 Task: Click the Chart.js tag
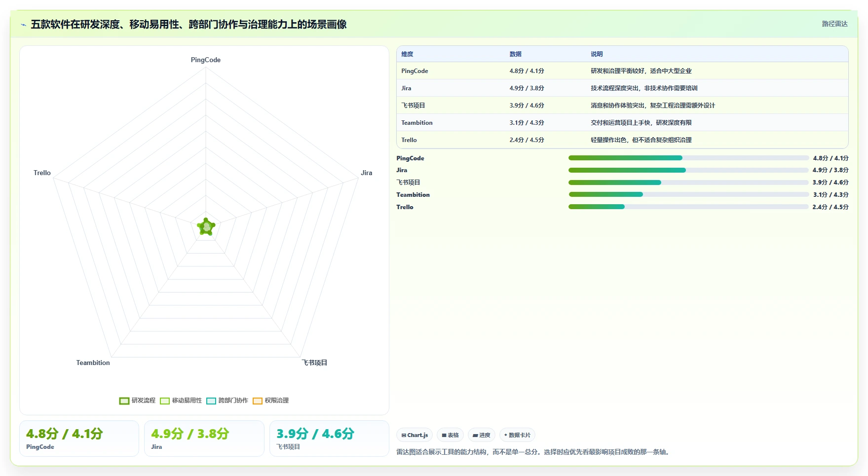point(415,435)
